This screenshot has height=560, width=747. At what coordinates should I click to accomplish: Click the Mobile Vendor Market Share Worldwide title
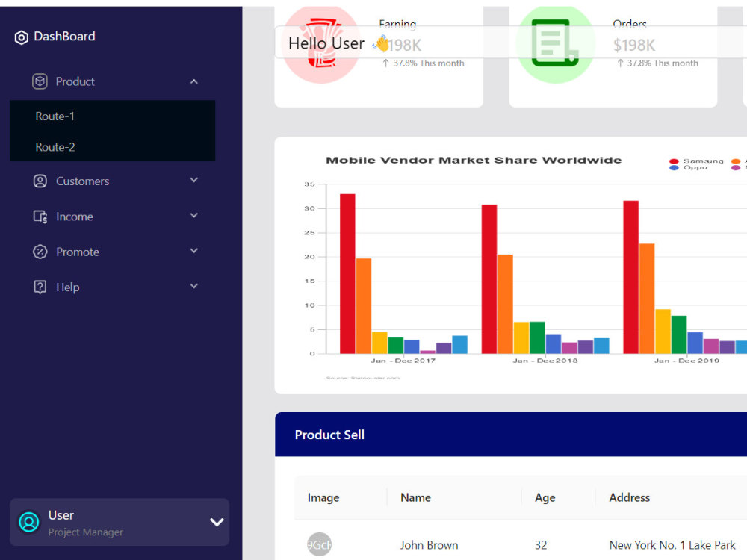pos(474,160)
